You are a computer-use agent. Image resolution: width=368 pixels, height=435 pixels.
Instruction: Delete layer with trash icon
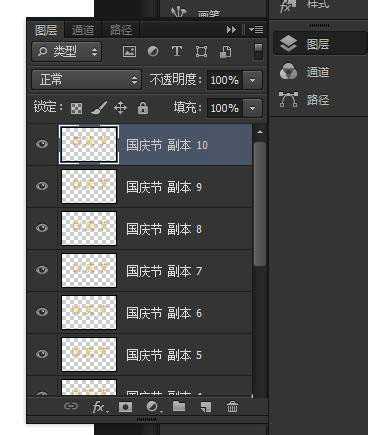(x=232, y=407)
